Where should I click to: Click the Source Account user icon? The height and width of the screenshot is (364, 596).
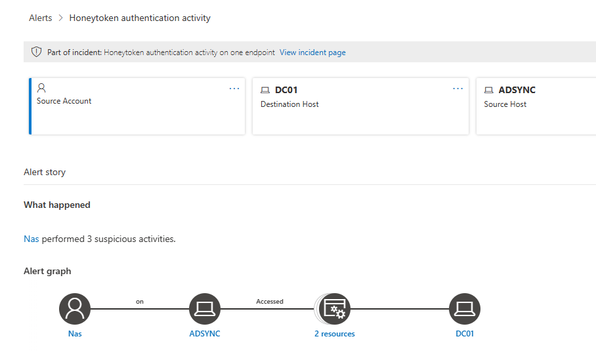click(x=41, y=88)
